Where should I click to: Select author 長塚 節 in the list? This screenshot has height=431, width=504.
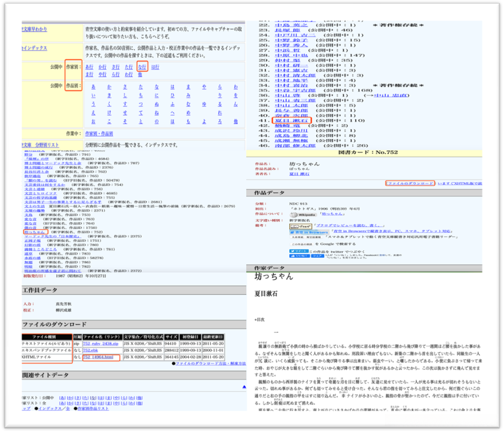click(x=288, y=30)
